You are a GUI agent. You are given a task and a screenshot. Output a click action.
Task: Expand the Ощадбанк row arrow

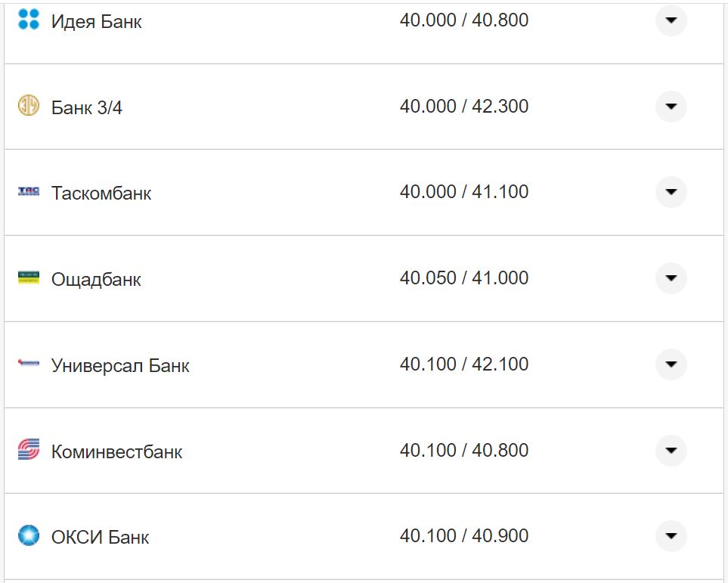(x=671, y=278)
